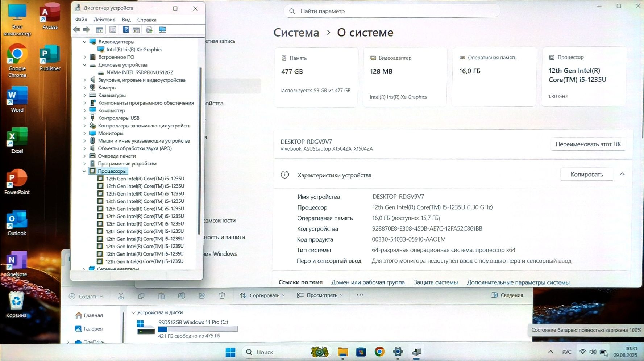
Task: Launch Google Chrome from the desktop
Action: 17,61
